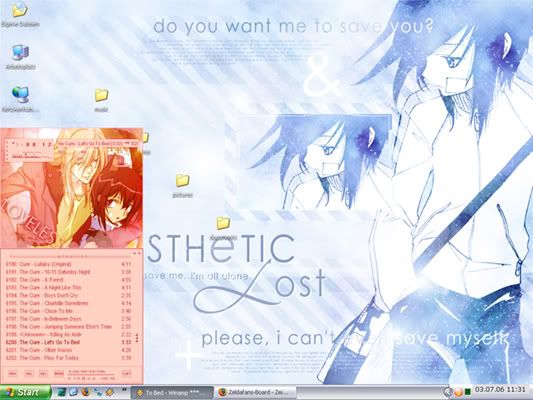The height and width of the screenshot is (400, 533).
Task: Click the teal quick launch icon beside Start
Action: point(62,392)
